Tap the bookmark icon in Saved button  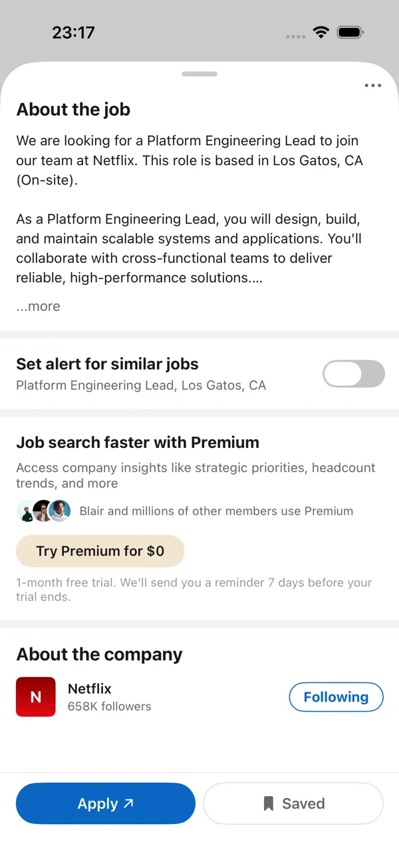click(269, 804)
